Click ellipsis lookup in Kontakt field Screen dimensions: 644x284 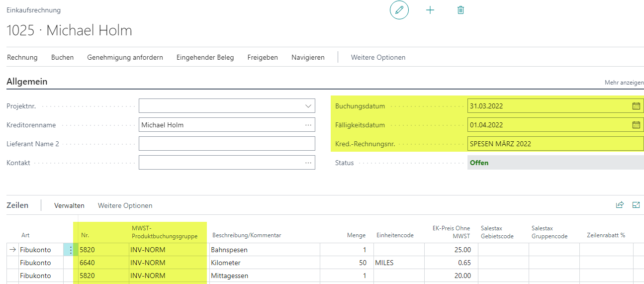click(308, 163)
